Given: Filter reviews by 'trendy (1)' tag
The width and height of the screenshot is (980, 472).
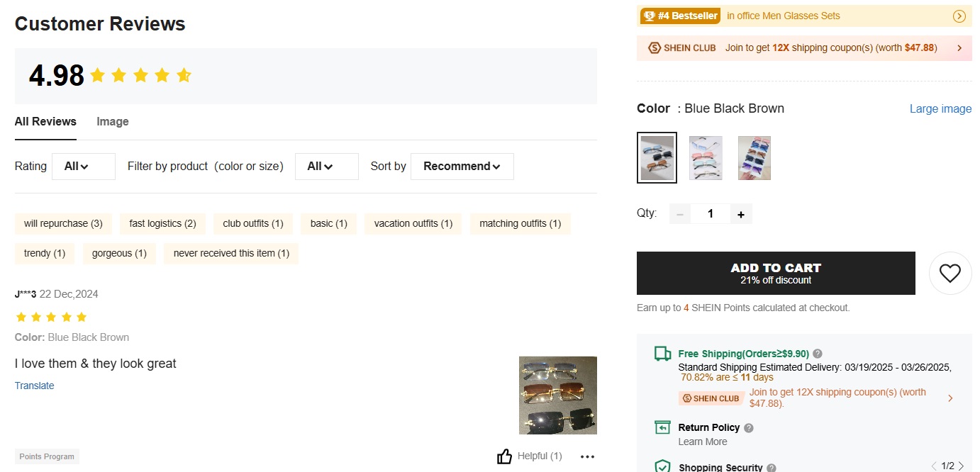Looking at the screenshot, I should (45, 254).
